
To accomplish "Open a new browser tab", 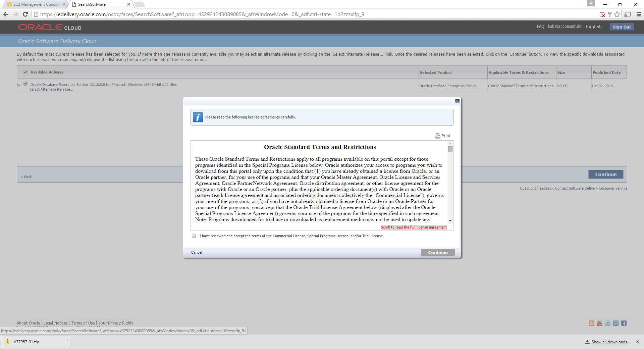I will click(x=140, y=4).
